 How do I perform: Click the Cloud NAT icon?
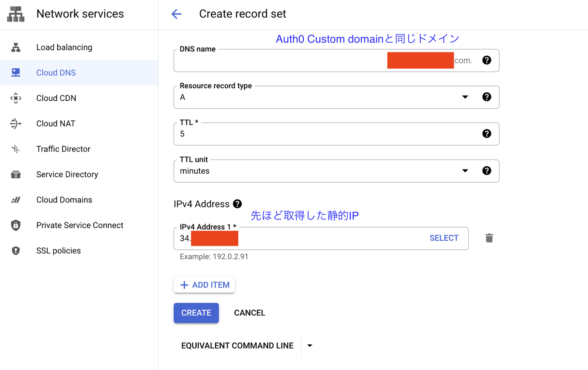(x=16, y=124)
